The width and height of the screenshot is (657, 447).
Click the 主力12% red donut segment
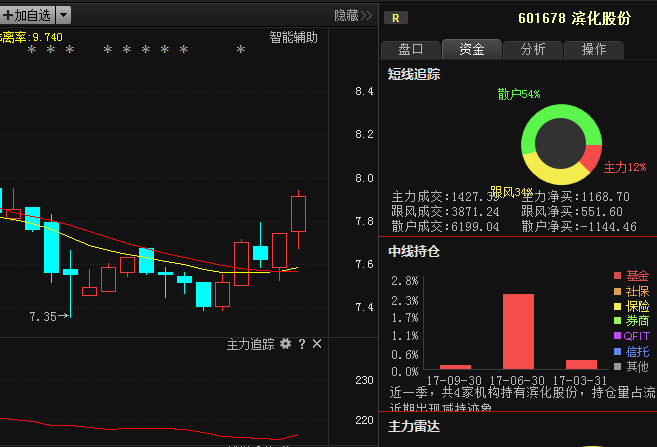click(592, 156)
